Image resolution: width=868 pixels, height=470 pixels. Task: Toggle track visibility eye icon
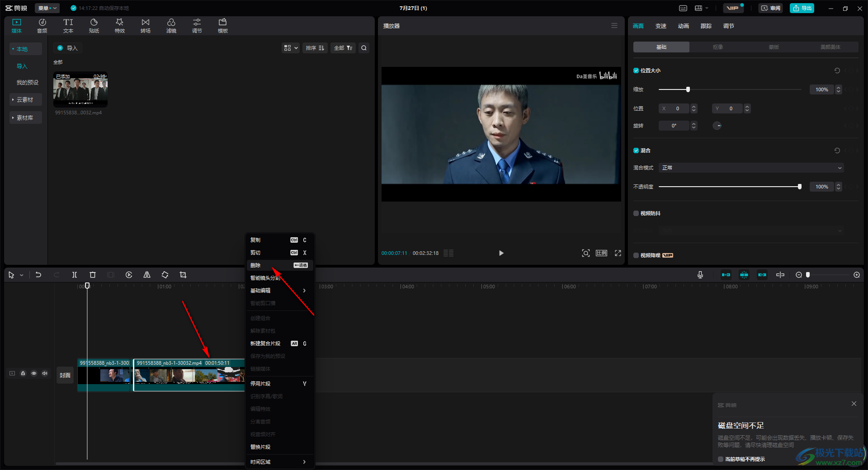coord(34,373)
